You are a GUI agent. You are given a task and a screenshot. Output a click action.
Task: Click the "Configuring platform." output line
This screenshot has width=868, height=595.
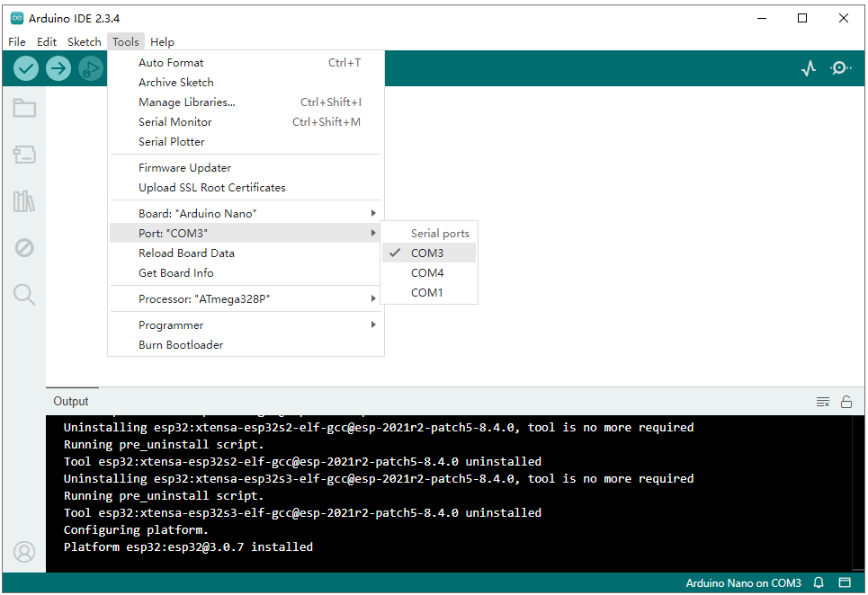pos(136,529)
